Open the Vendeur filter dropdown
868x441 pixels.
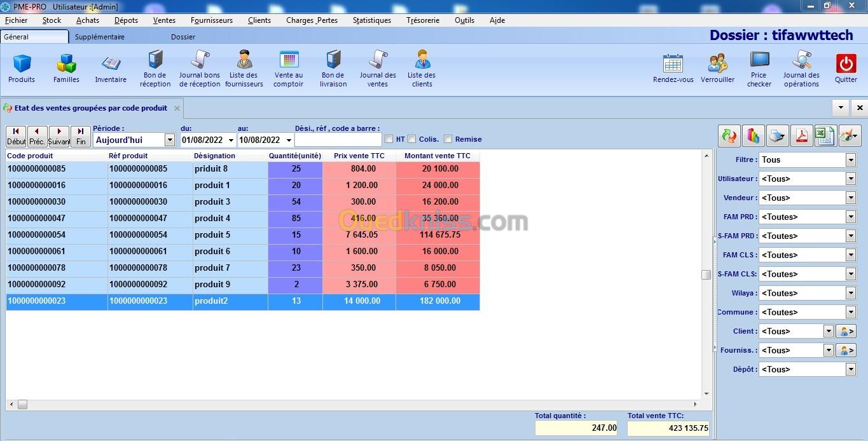[850, 198]
